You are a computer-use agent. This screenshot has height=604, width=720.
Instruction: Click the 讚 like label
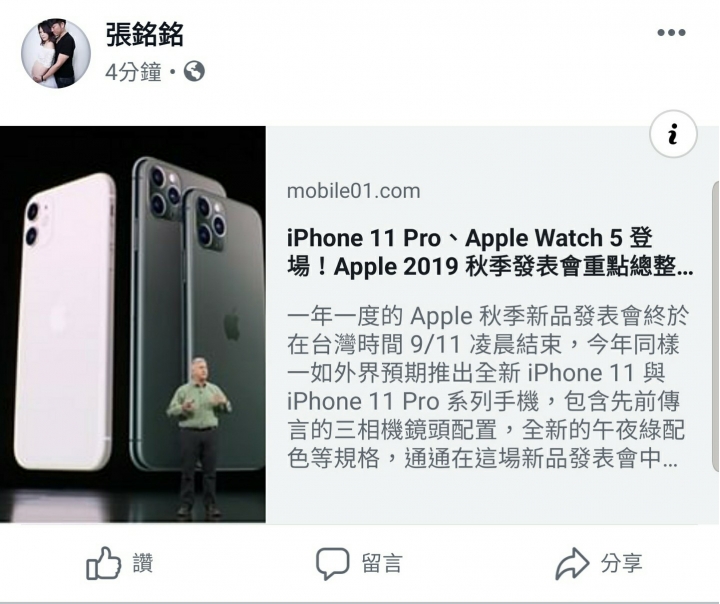click(x=143, y=563)
